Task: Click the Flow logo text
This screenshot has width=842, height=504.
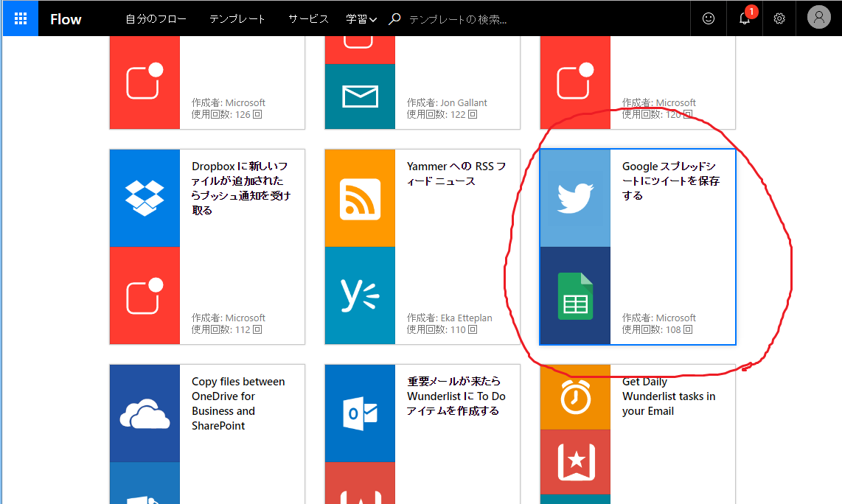Action: tap(66, 19)
